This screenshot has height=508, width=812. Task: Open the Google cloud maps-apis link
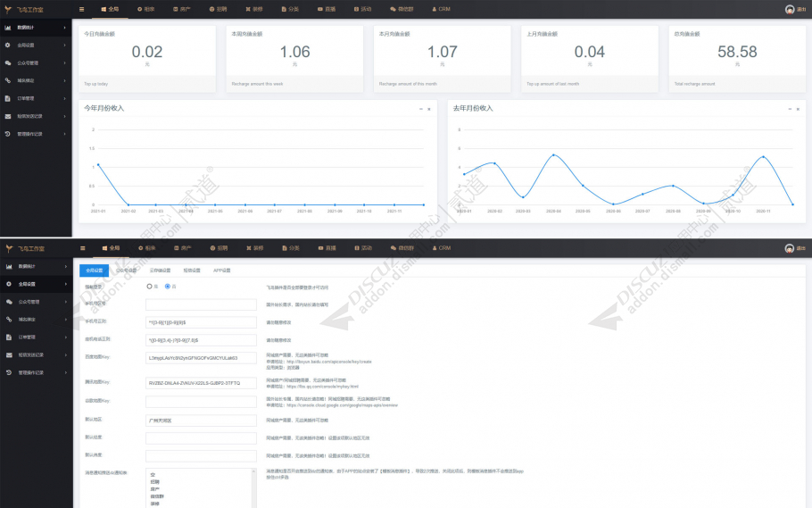tap(343, 405)
